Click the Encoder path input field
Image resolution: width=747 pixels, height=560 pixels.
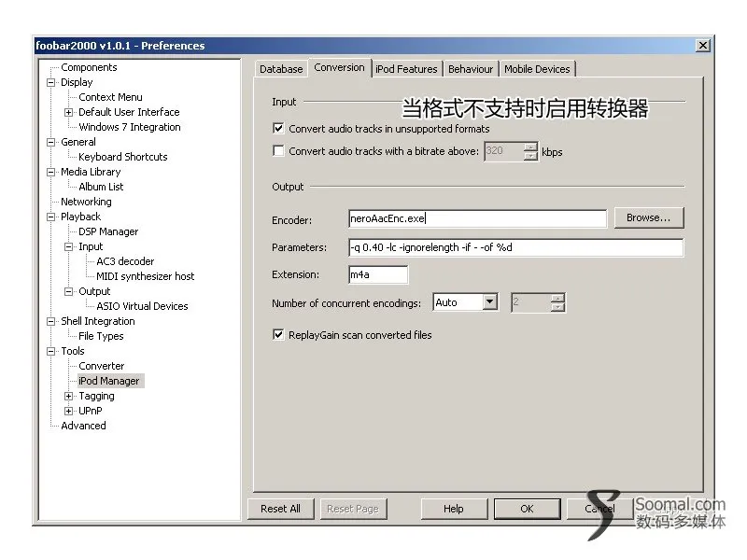point(478,218)
